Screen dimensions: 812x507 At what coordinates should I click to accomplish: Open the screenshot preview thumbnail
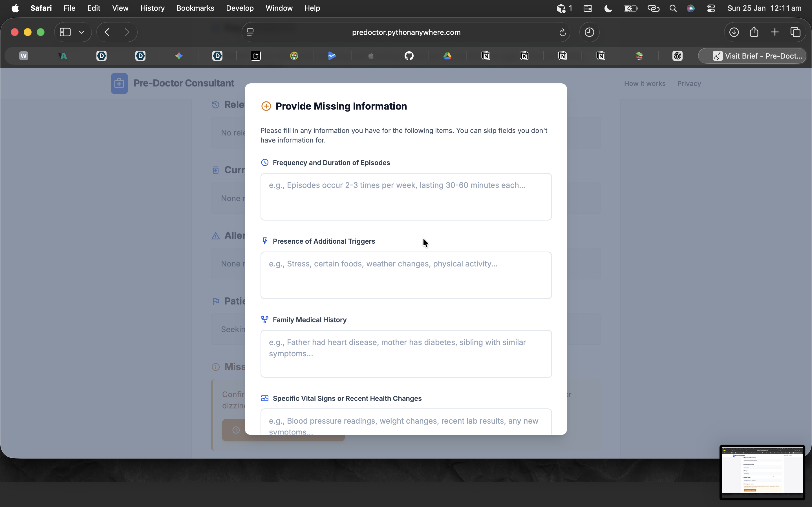762,472
